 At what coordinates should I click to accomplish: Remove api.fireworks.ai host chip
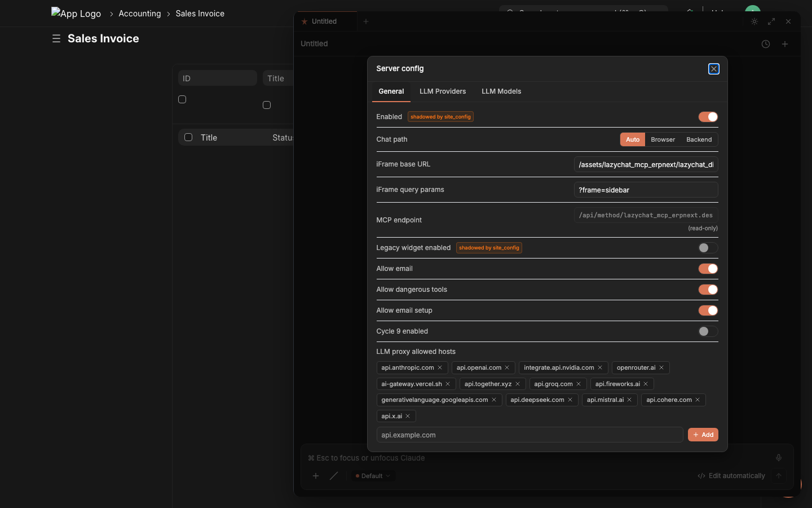point(646,384)
